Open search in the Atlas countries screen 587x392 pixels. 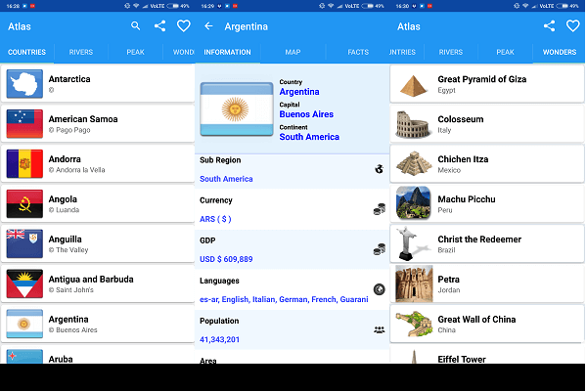136,25
